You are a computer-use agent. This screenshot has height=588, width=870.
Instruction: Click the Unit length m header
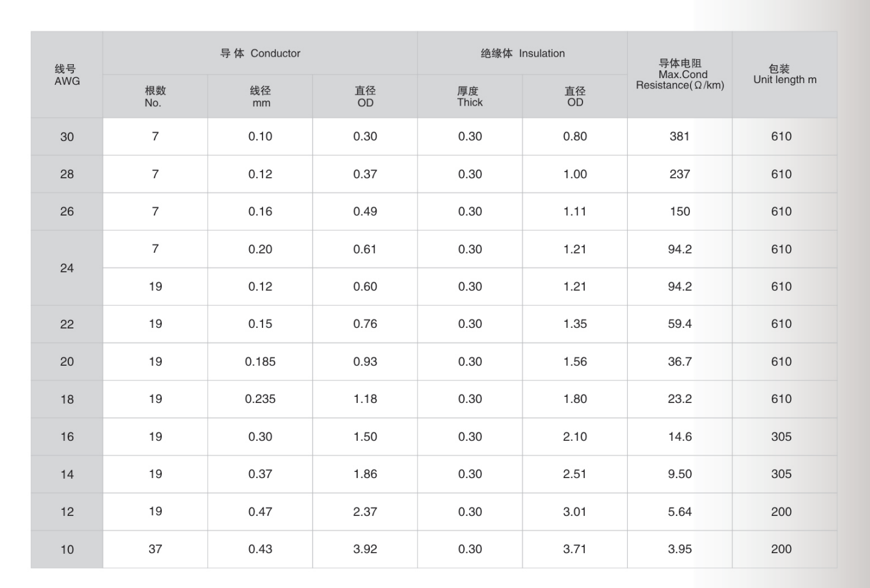click(785, 74)
